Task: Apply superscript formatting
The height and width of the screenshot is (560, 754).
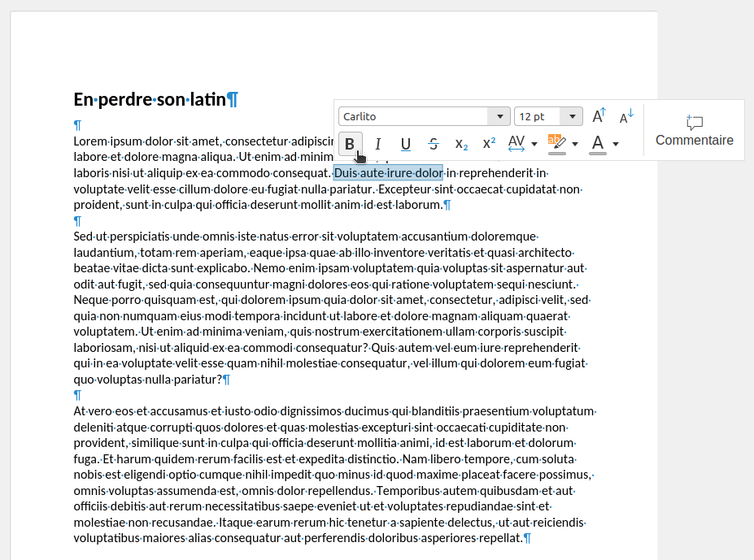Action: (489, 144)
